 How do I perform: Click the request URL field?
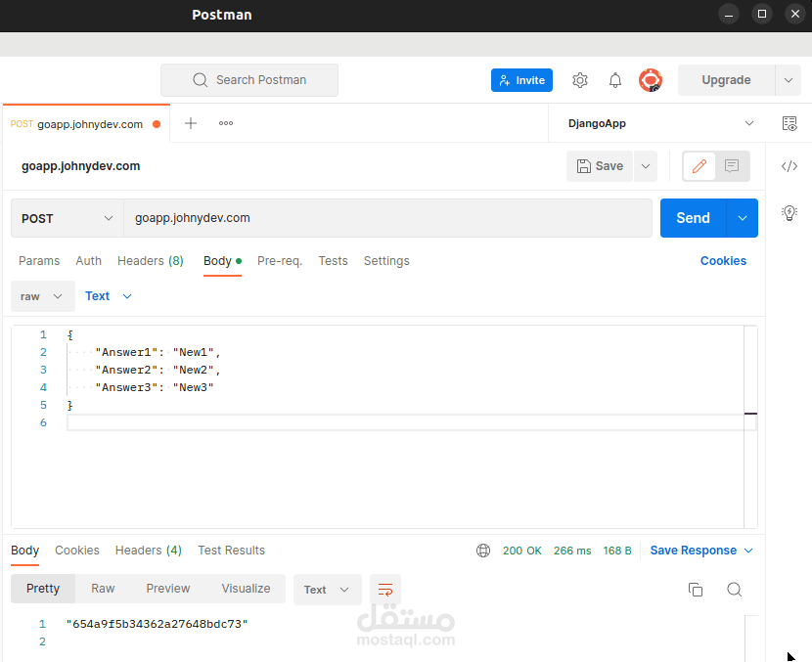(387, 218)
